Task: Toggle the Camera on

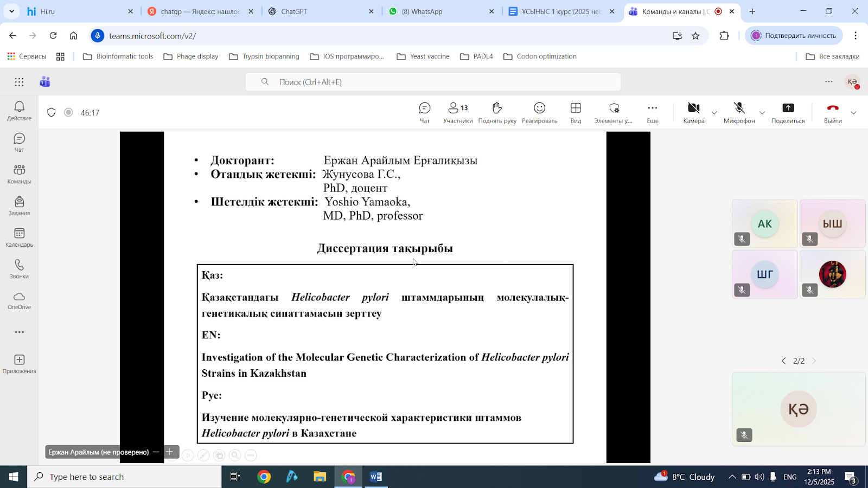Action: point(693,112)
